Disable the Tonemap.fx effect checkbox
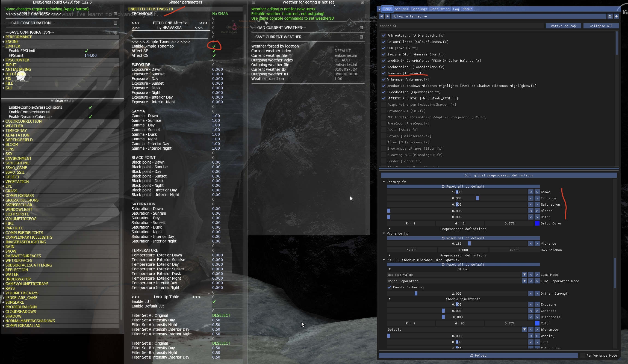628x364 pixels. coord(384,73)
